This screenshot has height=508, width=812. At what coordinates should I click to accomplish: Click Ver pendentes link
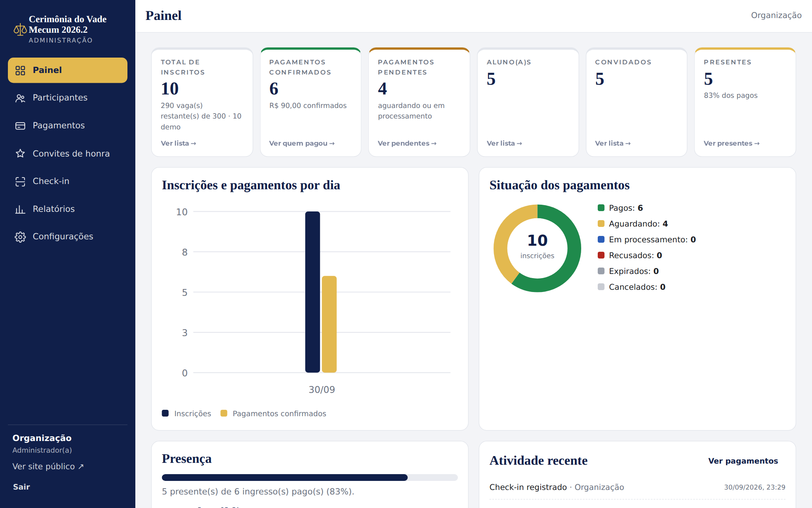tap(407, 143)
